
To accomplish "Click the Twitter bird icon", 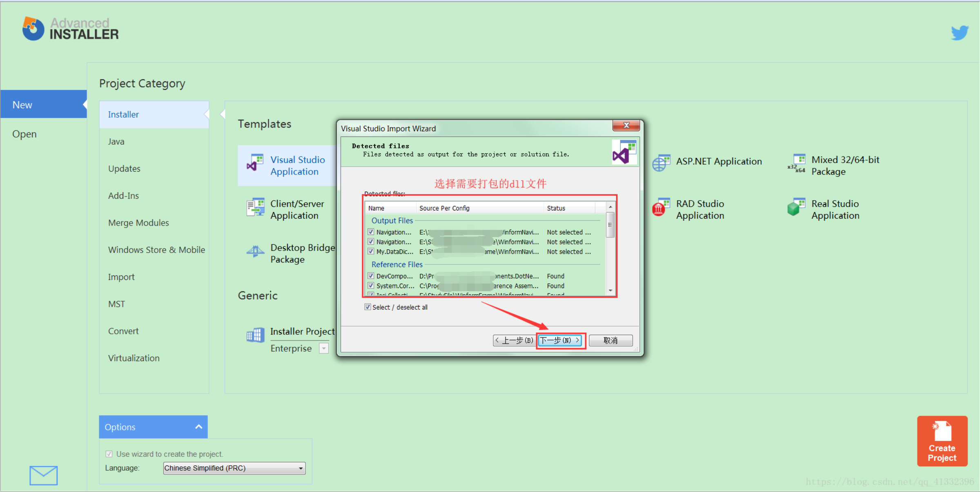I will pyautogui.click(x=959, y=33).
